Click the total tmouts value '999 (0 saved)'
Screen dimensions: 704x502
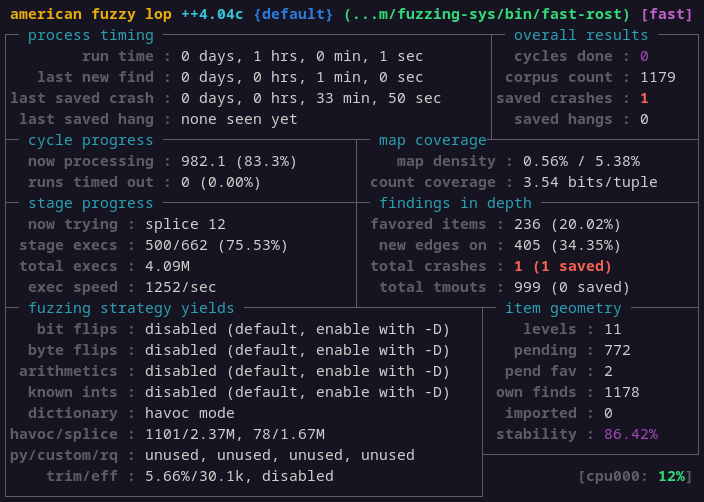[x=572, y=287]
